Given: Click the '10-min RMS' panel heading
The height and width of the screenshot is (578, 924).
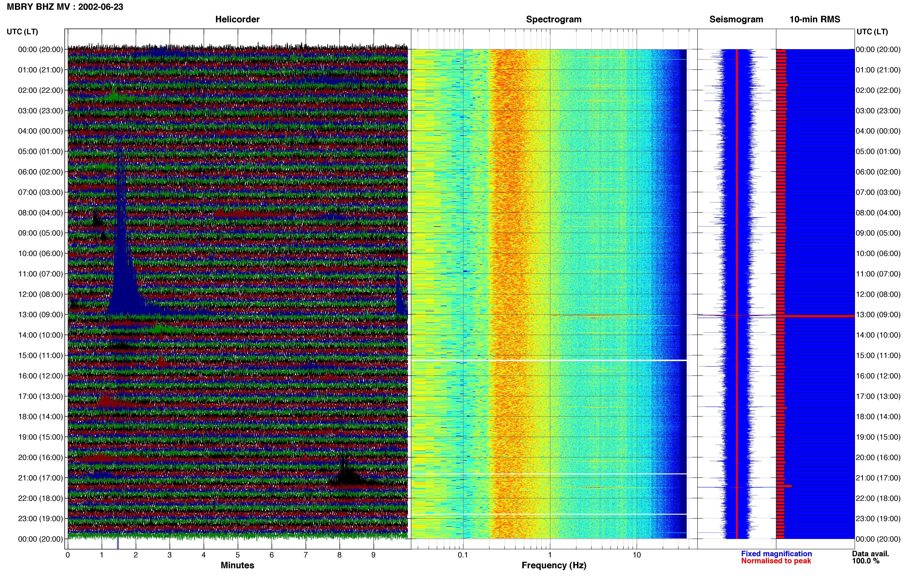Looking at the screenshot, I should [x=815, y=19].
